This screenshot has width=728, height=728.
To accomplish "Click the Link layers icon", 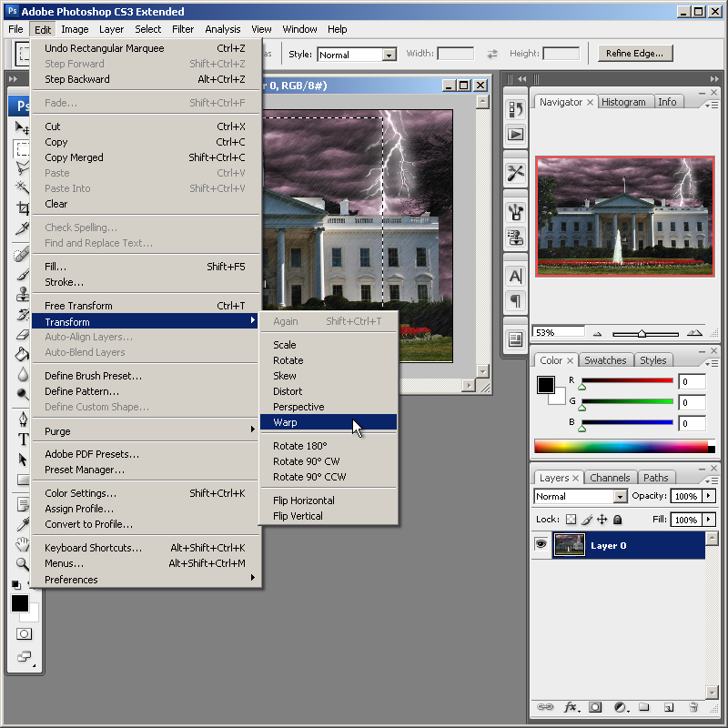I will tap(545, 707).
